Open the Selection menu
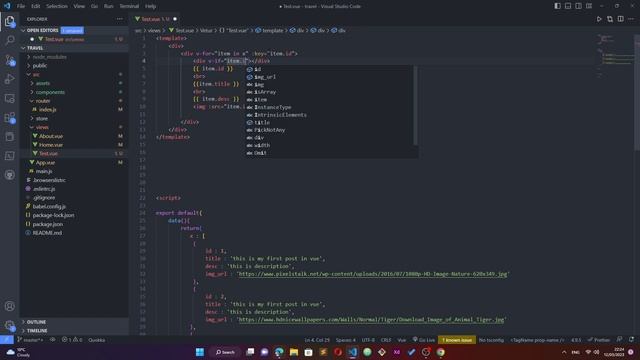640x360 pixels. pyautogui.click(x=57, y=6)
